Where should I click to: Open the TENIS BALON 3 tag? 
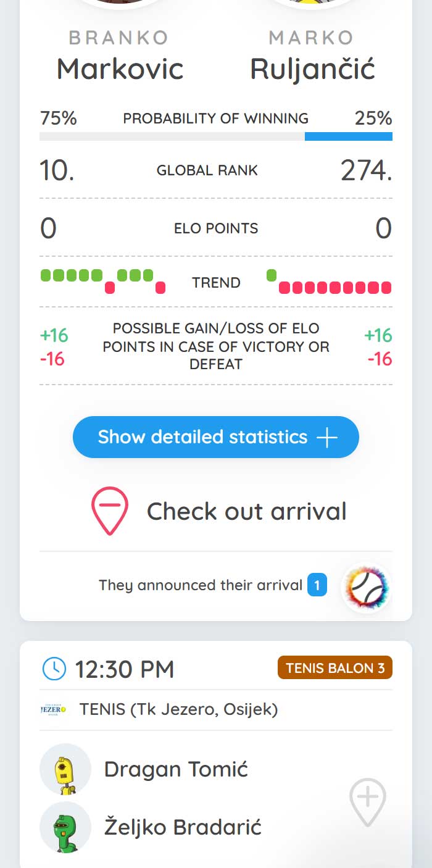[x=335, y=668]
